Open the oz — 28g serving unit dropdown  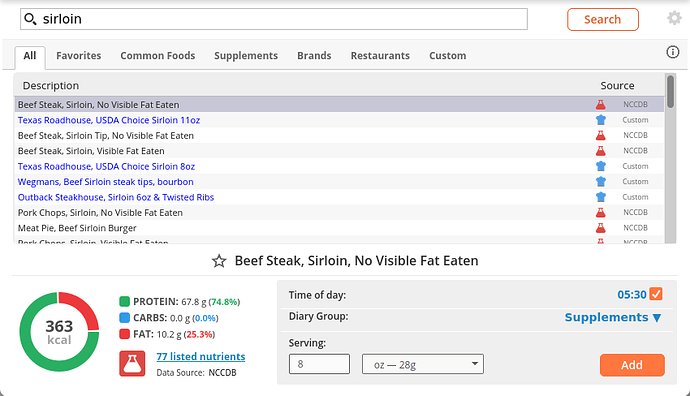(x=423, y=364)
